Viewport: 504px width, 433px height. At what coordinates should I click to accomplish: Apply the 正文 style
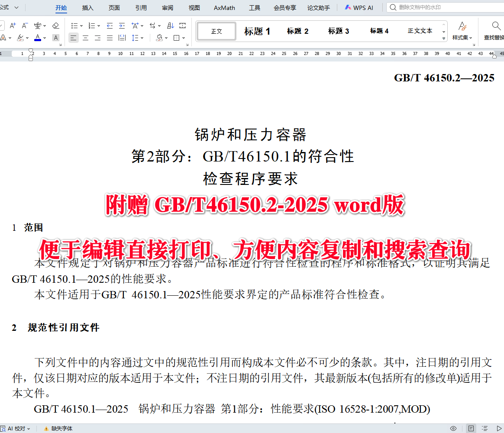pyautogui.click(x=216, y=31)
